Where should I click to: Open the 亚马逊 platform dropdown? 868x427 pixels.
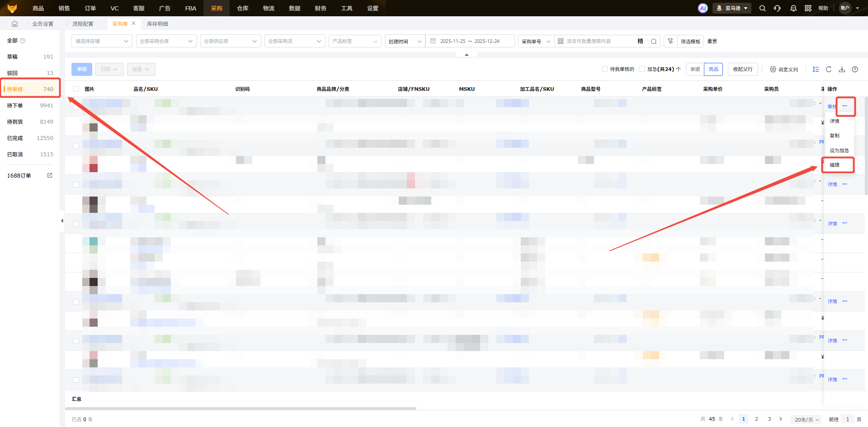coord(732,8)
